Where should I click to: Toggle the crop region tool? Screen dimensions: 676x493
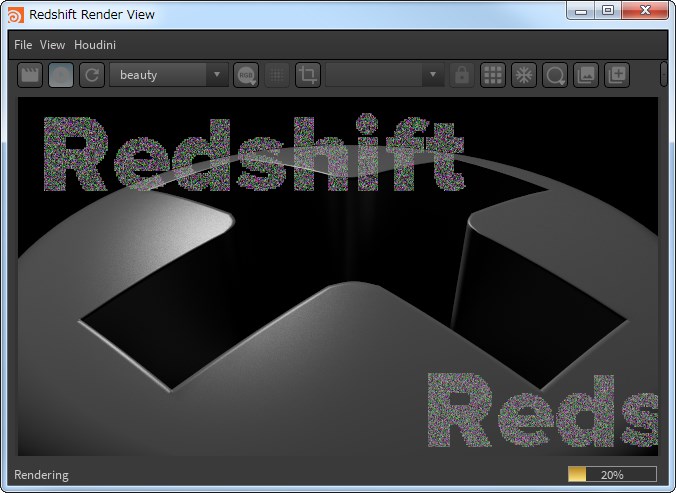click(308, 75)
